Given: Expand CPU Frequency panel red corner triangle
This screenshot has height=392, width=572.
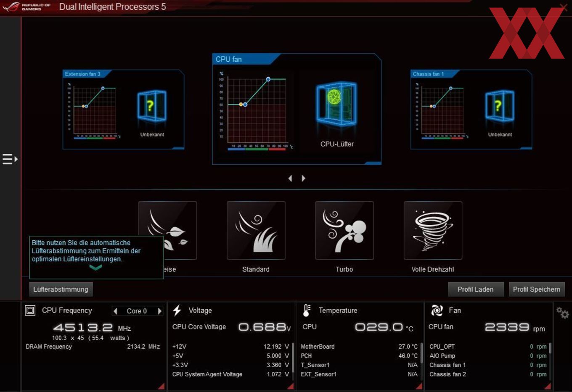Looking at the screenshot, I should tap(161, 386).
